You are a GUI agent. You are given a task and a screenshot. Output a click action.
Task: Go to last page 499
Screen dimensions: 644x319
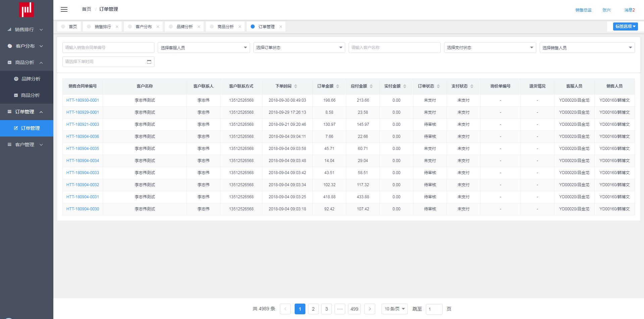click(354, 309)
